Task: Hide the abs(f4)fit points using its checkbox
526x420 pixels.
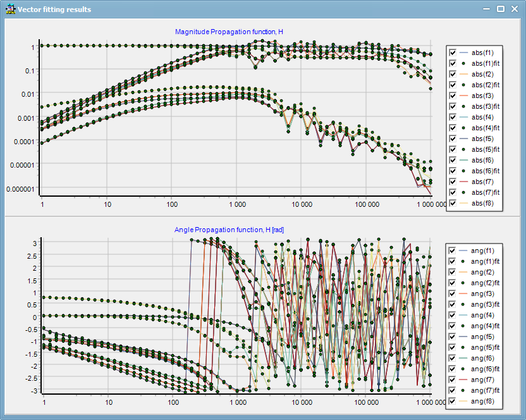Action: pos(453,128)
